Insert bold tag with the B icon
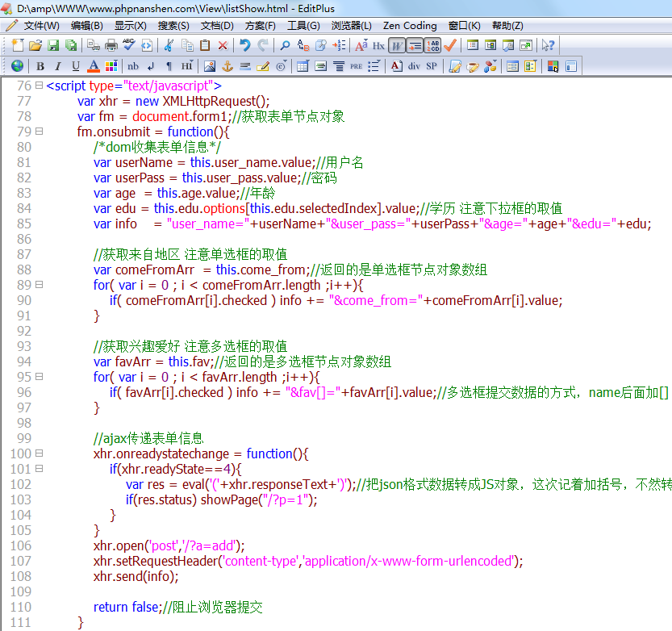The height and width of the screenshot is (631, 672). coord(40,66)
